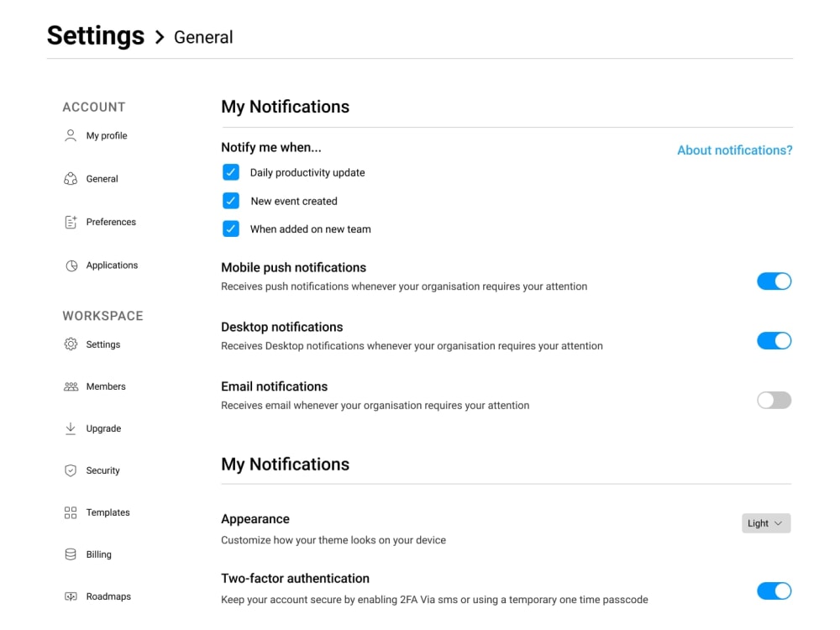
Task: Open the Light appearance dropdown
Action: click(765, 523)
